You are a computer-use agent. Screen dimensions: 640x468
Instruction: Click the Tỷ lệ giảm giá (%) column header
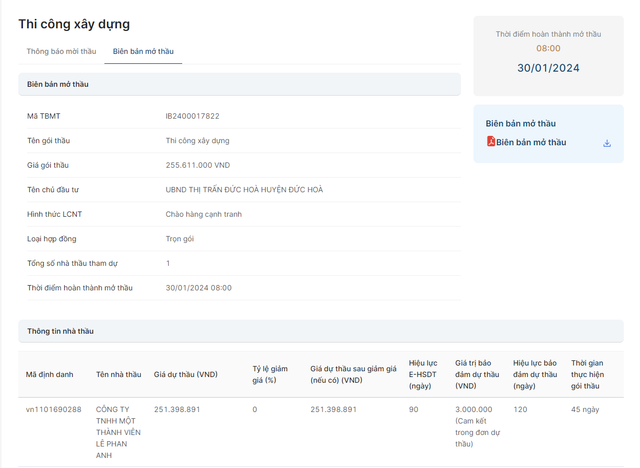270,375
